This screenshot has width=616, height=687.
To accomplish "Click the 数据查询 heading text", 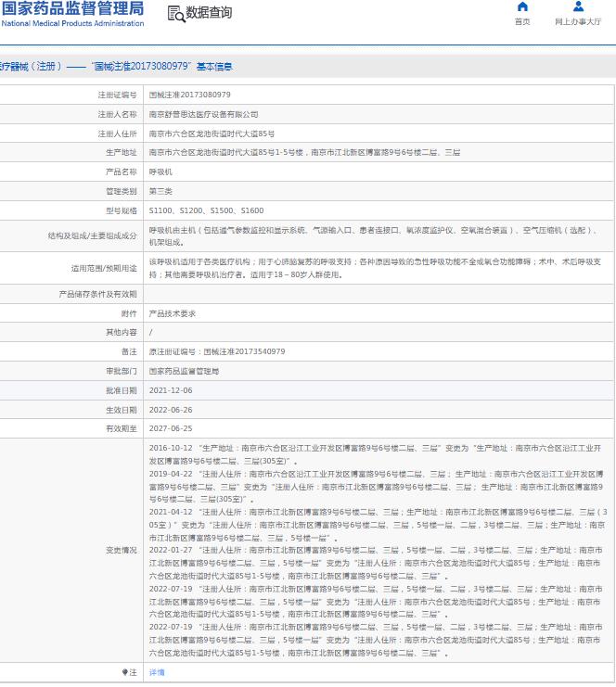I will 209,13.
